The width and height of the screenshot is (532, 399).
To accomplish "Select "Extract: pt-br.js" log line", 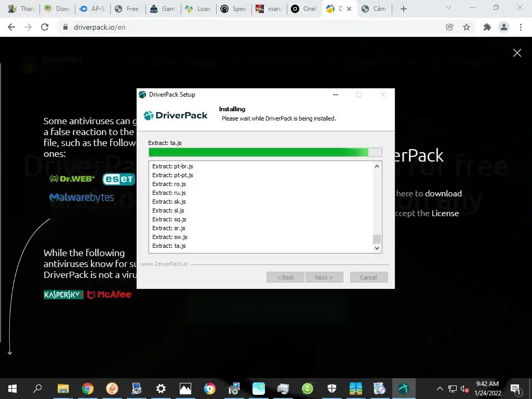I will tap(172, 166).
